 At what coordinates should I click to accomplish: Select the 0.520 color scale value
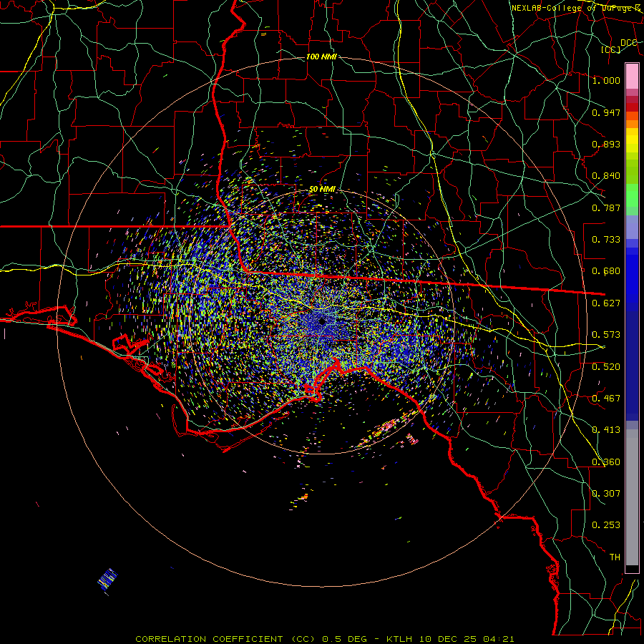tap(606, 367)
